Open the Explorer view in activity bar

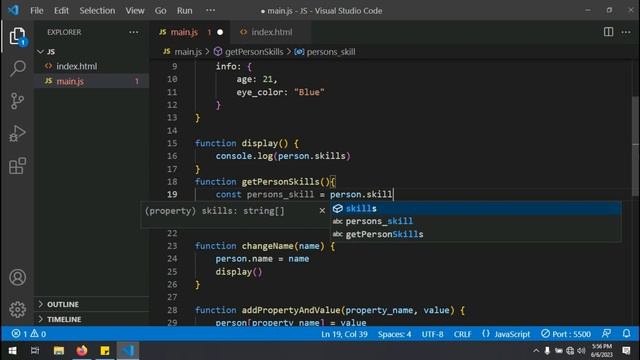pyautogui.click(x=17, y=37)
